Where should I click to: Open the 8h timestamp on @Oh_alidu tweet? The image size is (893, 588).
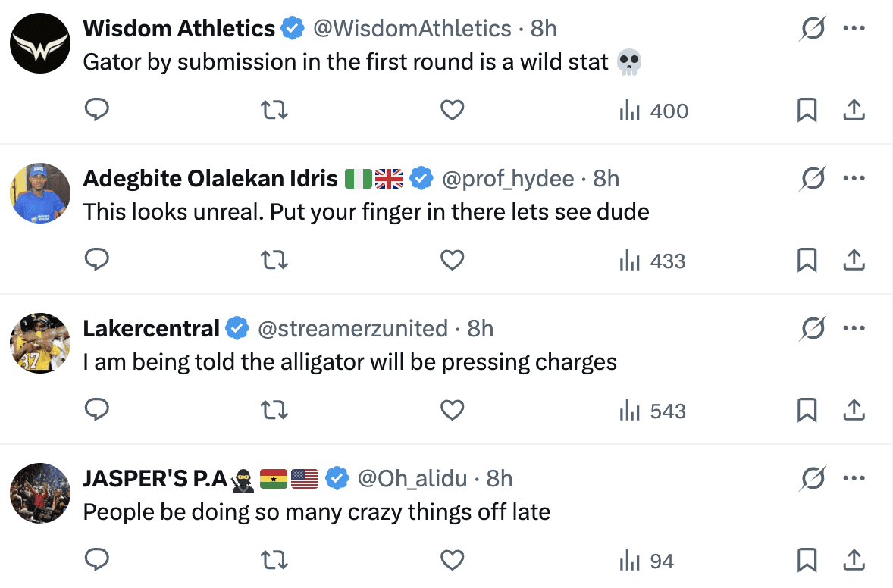click(500, 479)
